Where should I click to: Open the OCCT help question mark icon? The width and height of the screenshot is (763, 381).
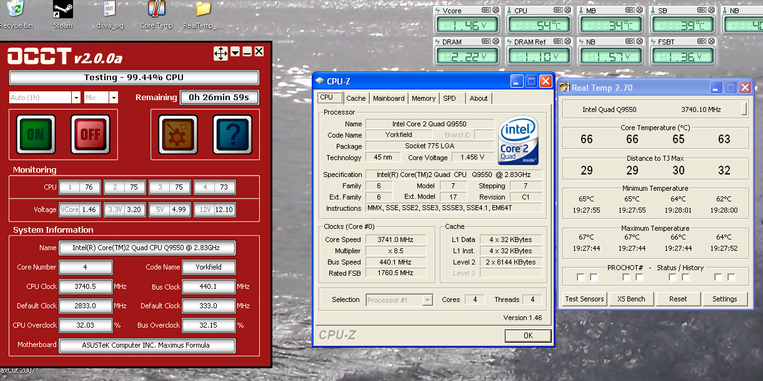click(232, 134)
